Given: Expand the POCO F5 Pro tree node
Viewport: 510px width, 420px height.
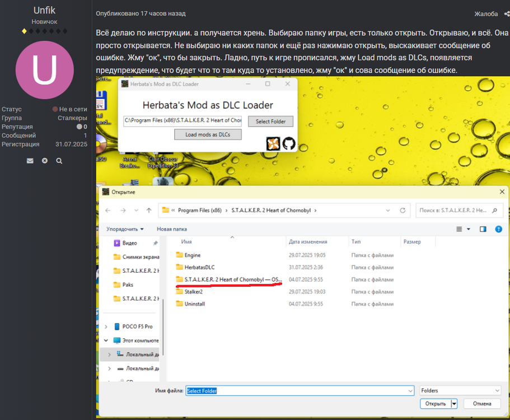Looking at the screenshot, I should [x=107, y=326].
